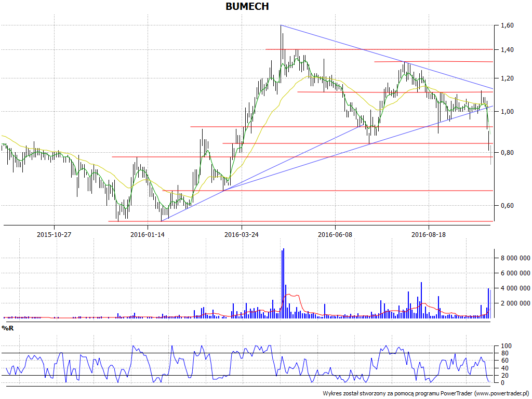Select the 2016-06-08 date label

(x=335, y=234)
